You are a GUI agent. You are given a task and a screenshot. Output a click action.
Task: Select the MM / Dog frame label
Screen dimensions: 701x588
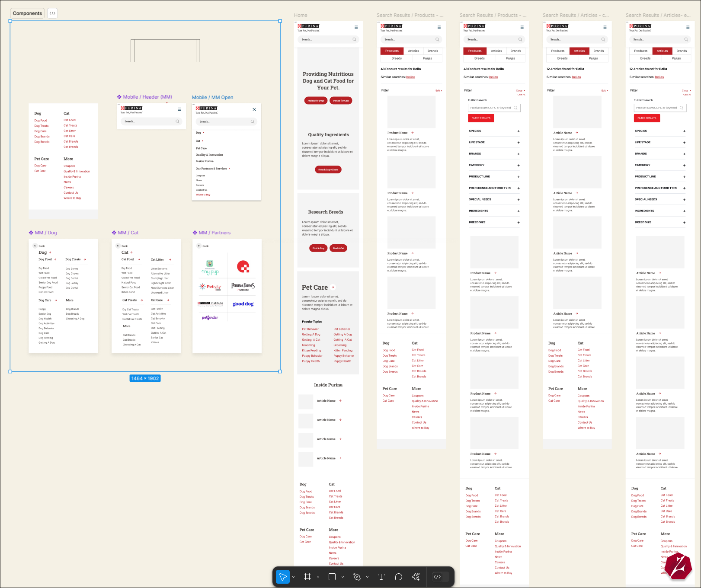pyautogui.click(x=43, y=233)
